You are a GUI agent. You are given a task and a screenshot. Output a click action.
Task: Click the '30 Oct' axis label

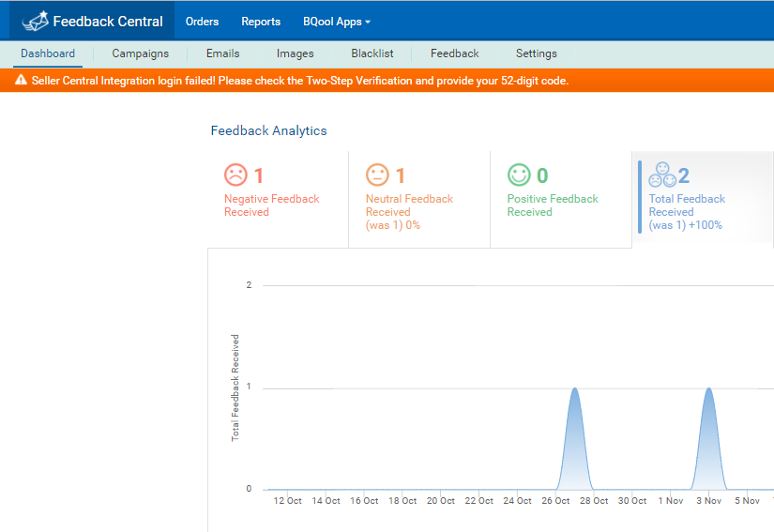pyautogui.click(x=631, y=500)
